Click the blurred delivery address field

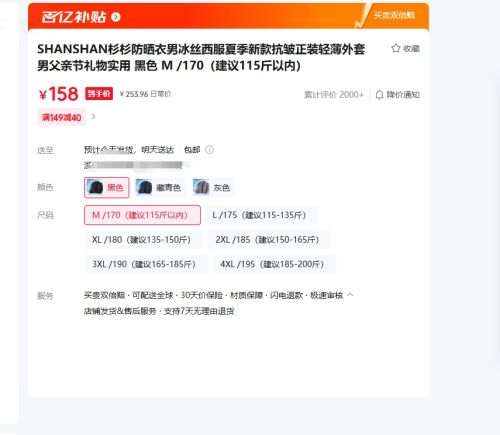(136, 165)
